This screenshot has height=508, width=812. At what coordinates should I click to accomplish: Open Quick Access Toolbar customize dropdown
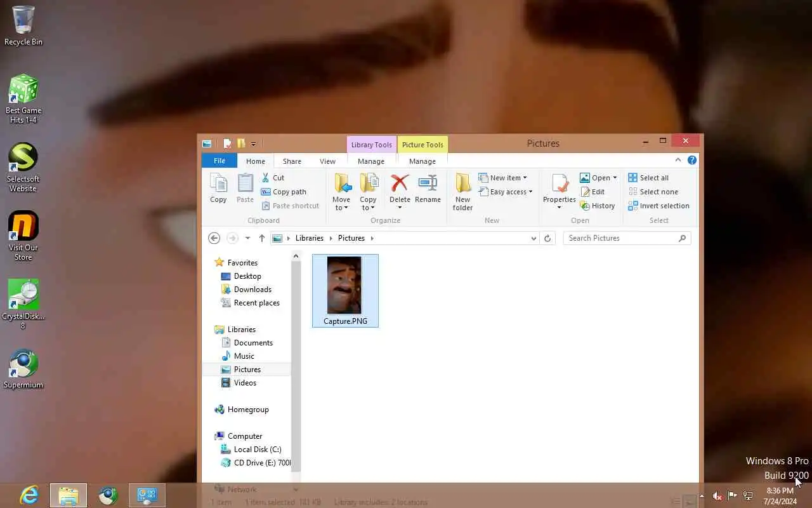click(x=253, y=144)
